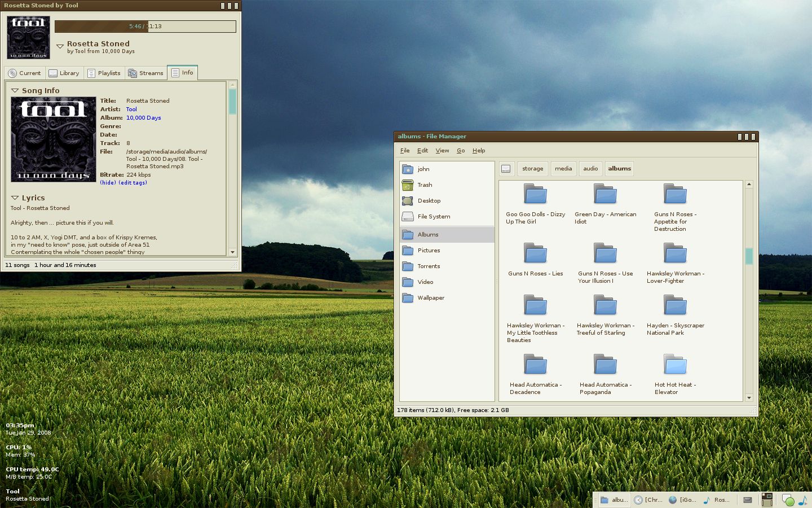Open the 10,000 Days album link

[143, 117]
